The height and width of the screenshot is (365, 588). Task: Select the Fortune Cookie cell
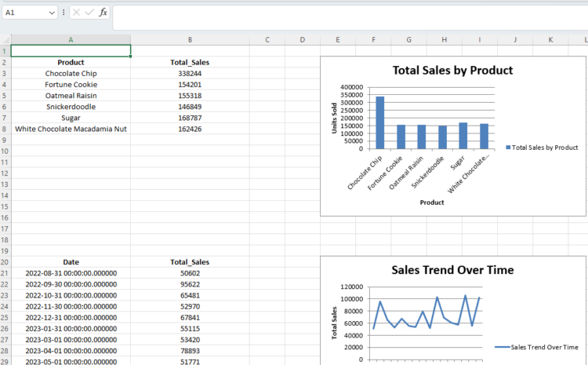[71, 85]
